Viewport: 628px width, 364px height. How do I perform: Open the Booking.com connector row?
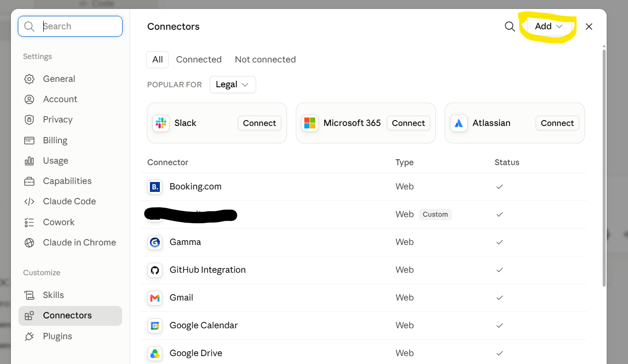coord(363,187)
